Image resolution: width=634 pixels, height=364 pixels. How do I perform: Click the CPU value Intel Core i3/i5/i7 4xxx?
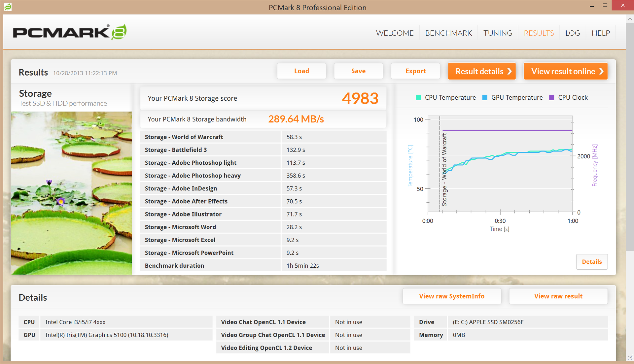point(75,322)
